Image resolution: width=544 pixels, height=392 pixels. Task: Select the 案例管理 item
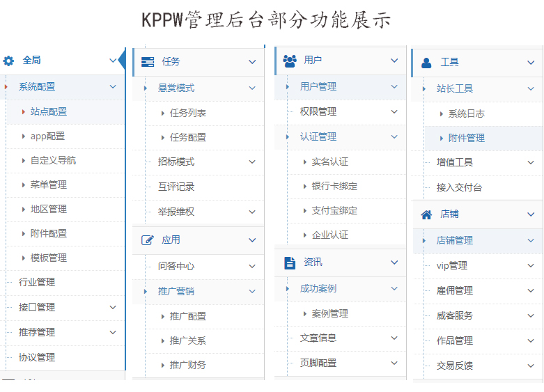329,314
